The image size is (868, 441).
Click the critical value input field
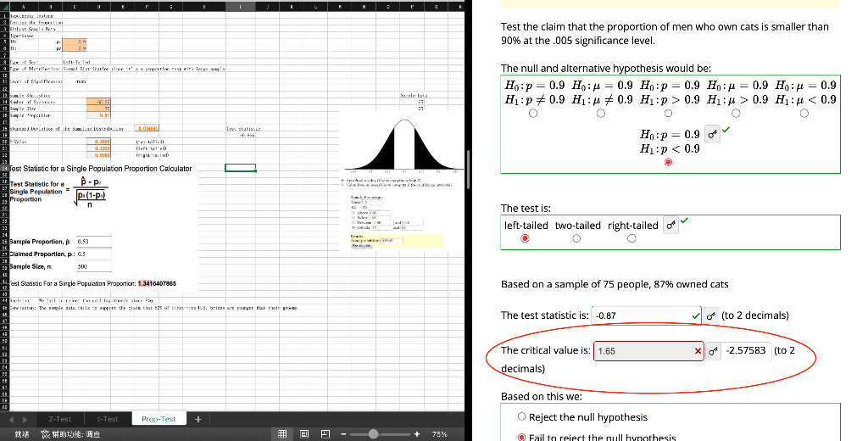(x=648, y=351)
